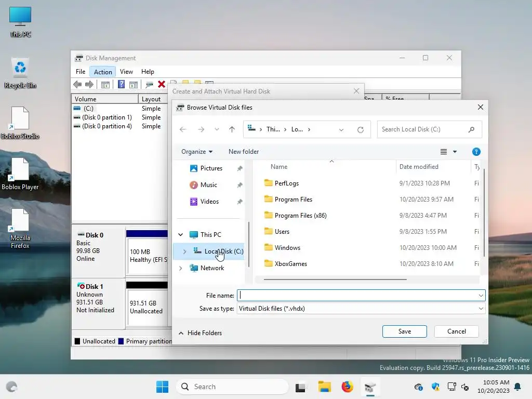Expand the address bar path dropdown
This screenshot has height=399, width=532.
pyautogui.click(x=341, y=129)
